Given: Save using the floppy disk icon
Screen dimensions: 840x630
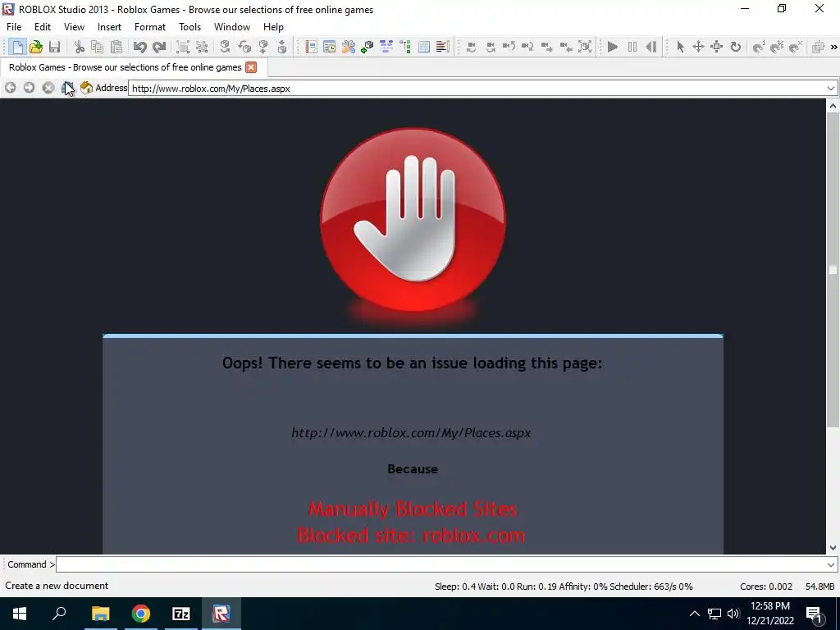Looking at the screenshot, I should [x=54, y=47].
